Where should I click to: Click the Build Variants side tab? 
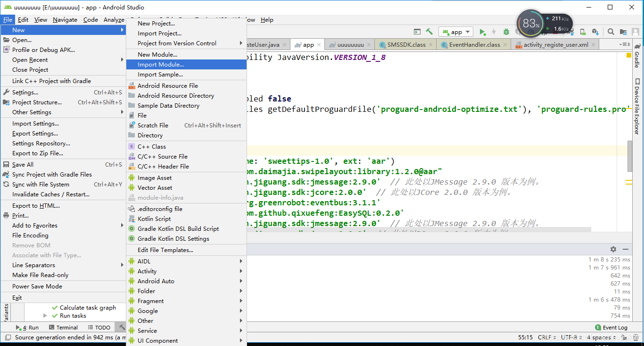coord(6,312)
